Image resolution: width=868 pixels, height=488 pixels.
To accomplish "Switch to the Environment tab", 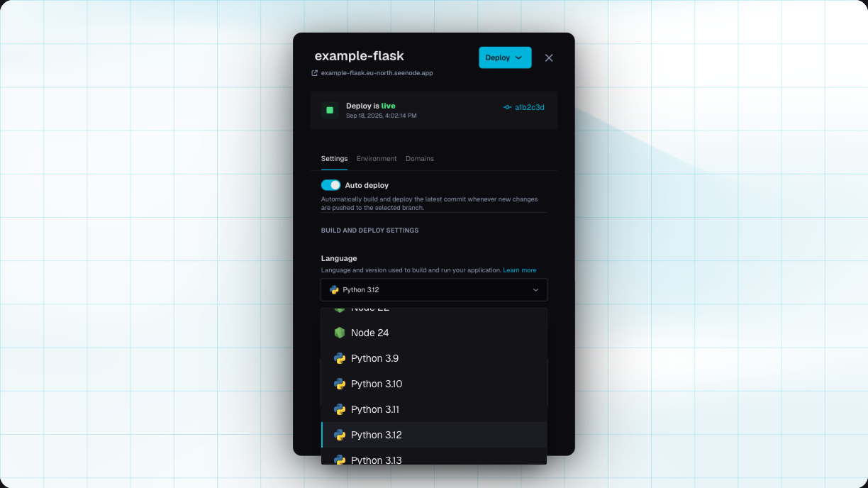I will [377, 158].
